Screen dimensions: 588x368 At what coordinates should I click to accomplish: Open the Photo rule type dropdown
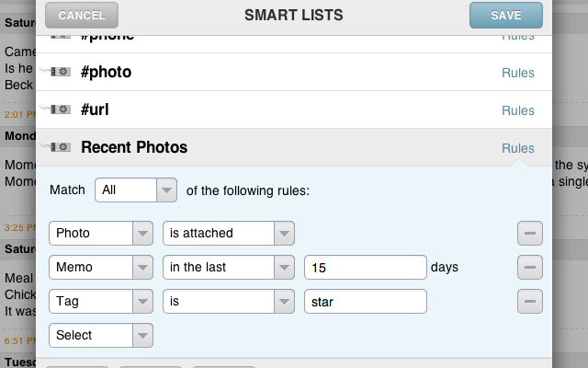[x=101, y=234]
